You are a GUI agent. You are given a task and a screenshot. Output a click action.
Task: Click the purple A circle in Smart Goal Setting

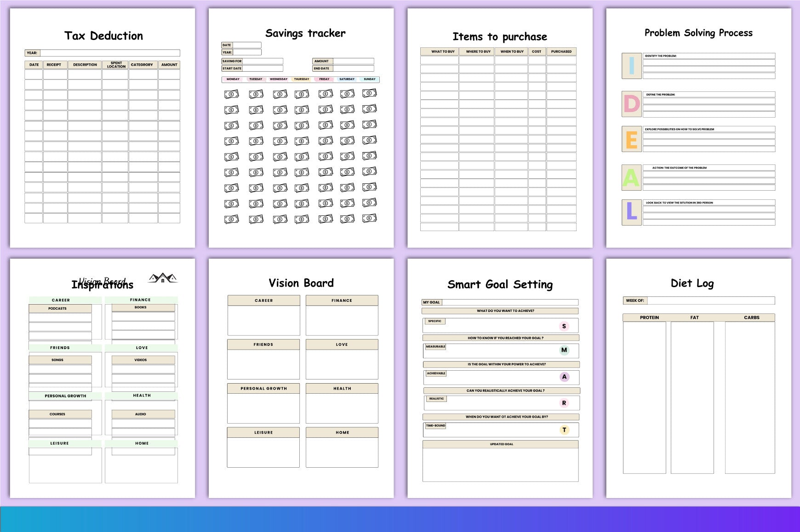[564, 377]
